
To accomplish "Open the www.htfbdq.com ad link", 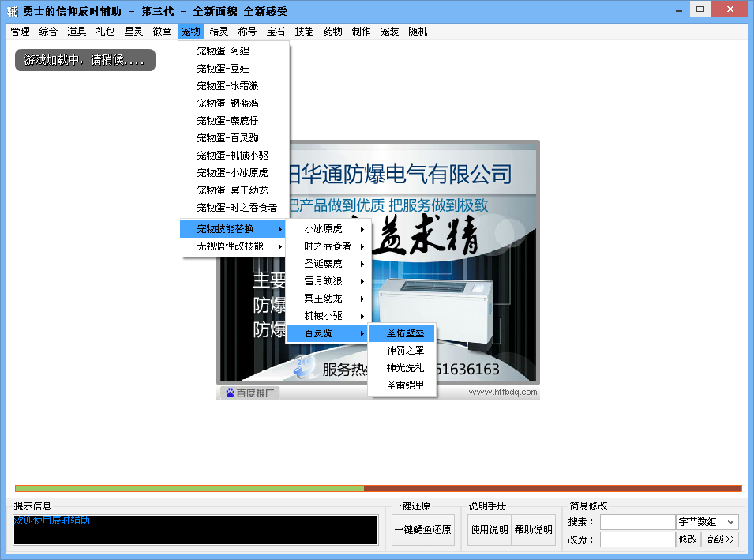I will pyautogui.click(x=503, y=392).
